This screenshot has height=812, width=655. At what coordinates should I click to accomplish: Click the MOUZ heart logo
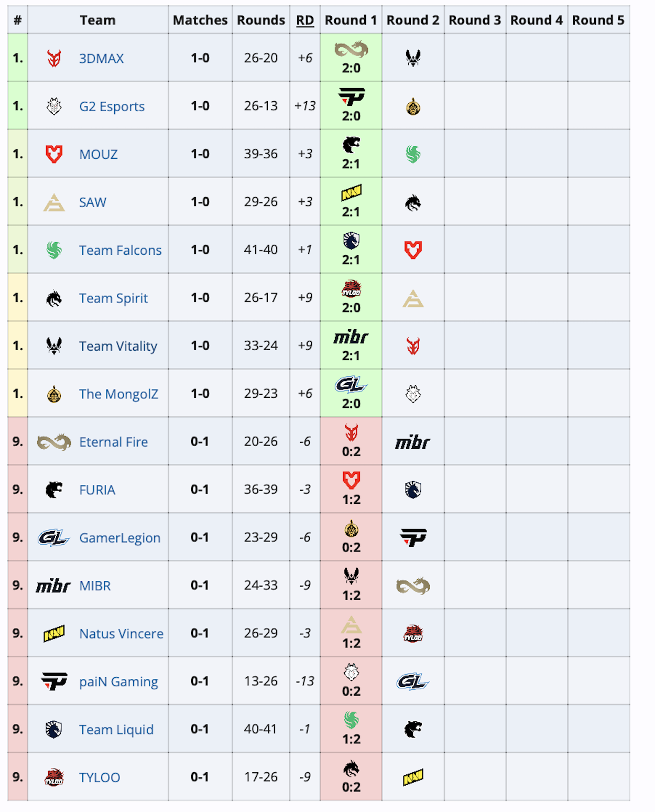click(x=52, y=154)
